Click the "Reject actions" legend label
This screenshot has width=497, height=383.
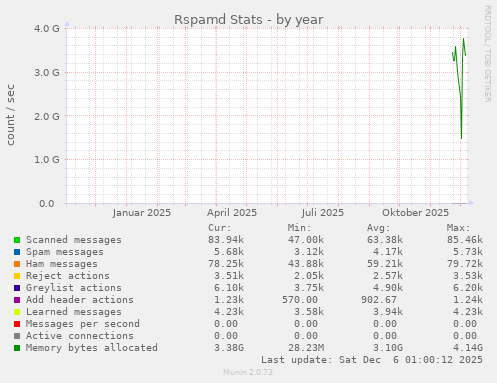coord(68,276)
